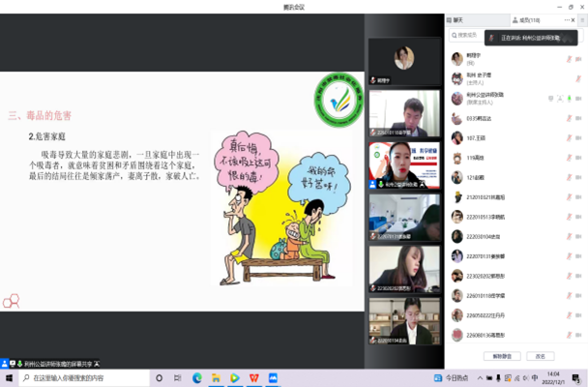Open Task View on taskbar
Viewport: 588px width, 387px height.
pyautogui.click(x=177, y=377)
